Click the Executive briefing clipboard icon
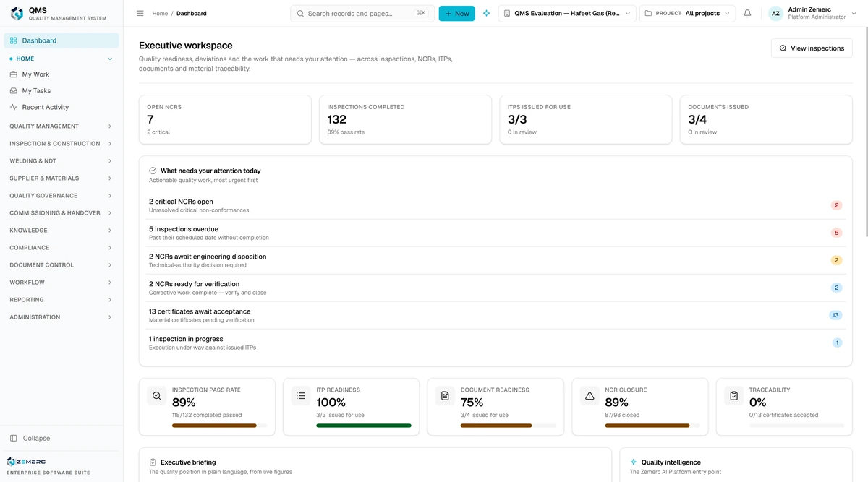Image resolution: width=868 pixels, height=482 pixels. pos(153,462)
